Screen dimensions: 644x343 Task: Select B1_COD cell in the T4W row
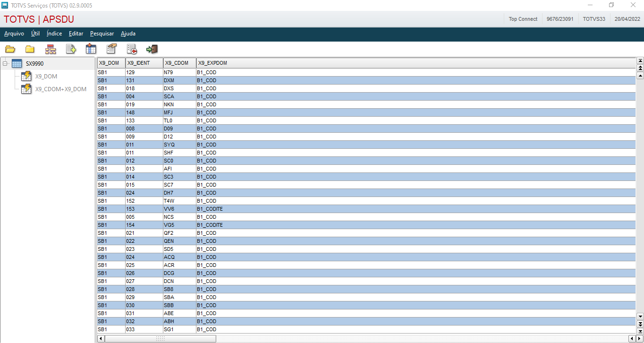(x=416, y=201)
